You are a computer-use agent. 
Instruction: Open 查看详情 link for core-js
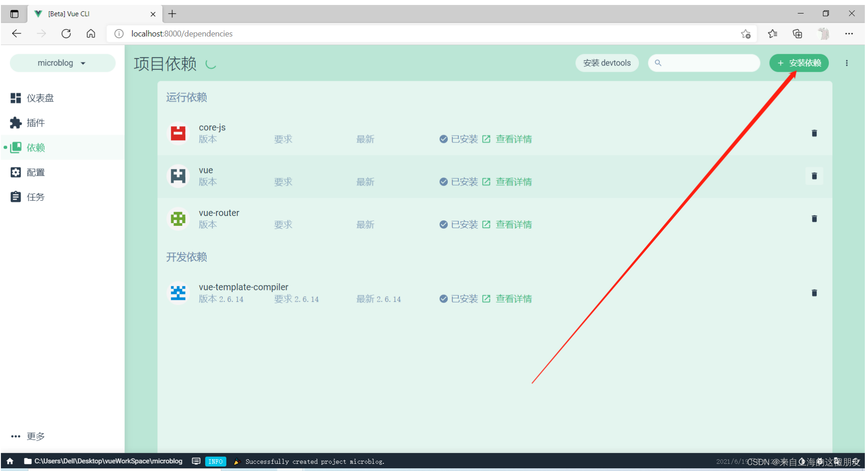pos(507,139)
